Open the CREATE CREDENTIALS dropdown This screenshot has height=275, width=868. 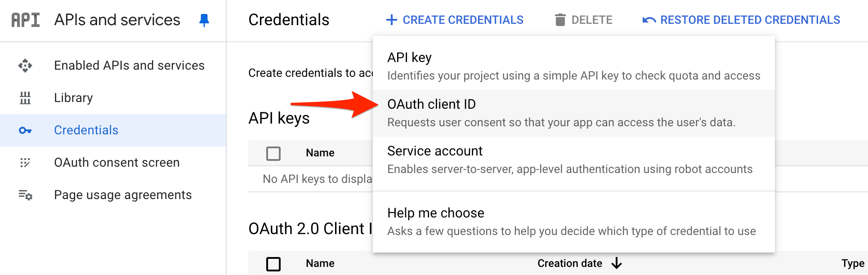(x=455, y=20)
